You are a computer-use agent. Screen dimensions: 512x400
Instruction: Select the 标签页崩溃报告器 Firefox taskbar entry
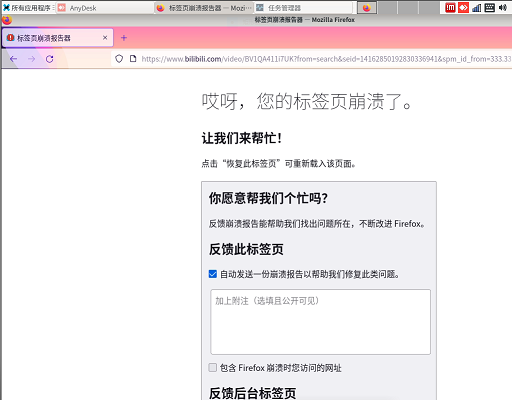pyautogui.click(x=204, y=8)
